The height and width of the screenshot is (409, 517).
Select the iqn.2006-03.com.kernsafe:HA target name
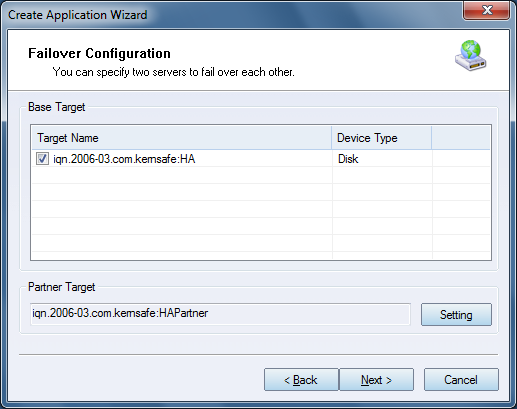124,159
